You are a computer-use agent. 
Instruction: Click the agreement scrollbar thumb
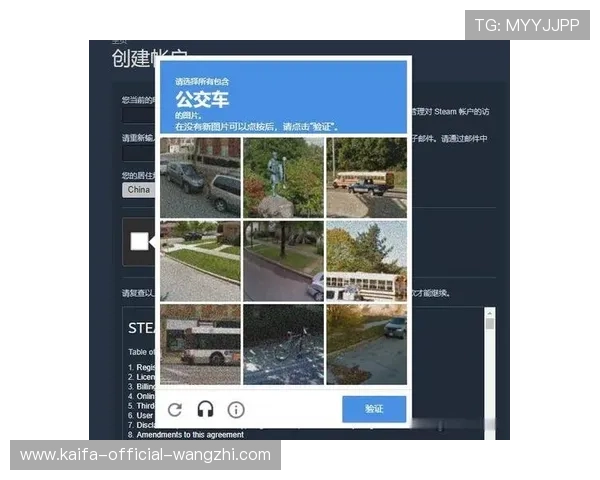tap(490, 324)
